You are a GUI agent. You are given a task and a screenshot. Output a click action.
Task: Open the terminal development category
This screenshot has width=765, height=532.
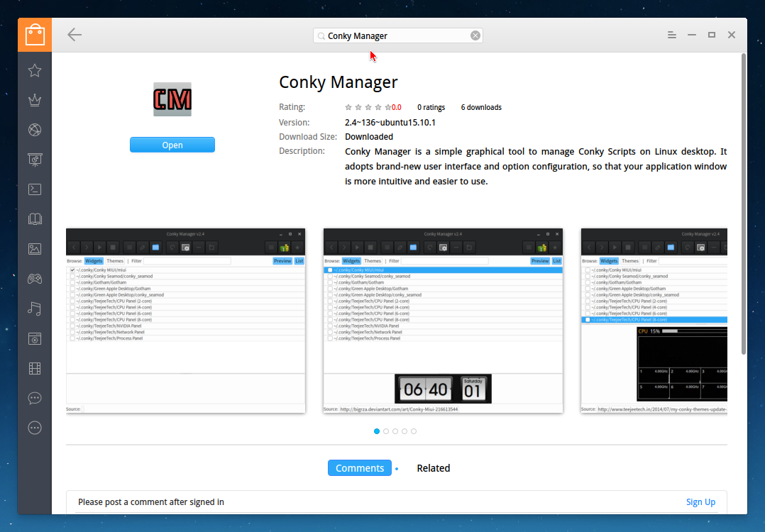pyautogui.click(x=35, y=189)
